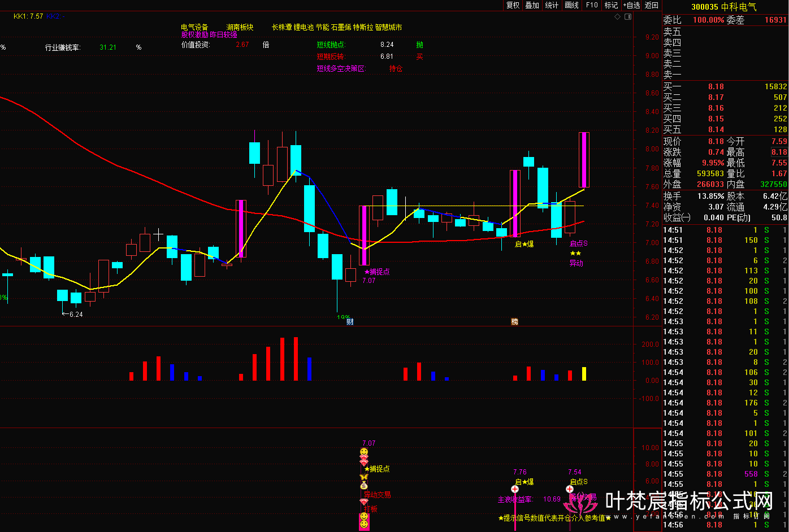Click the red plus marker under 7.76
The height and width of the screenshot is (532, 789).
point(515,489)
